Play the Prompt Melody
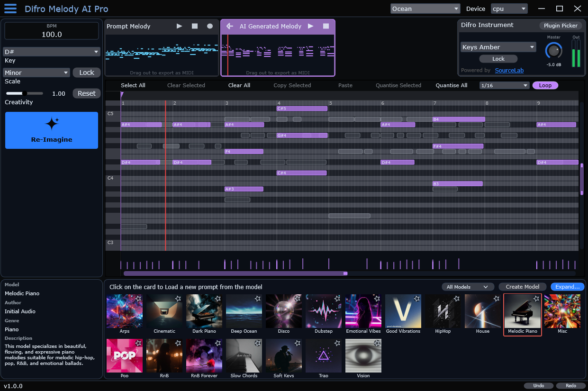Screen dimensions: 588x391 pos(179,26)
